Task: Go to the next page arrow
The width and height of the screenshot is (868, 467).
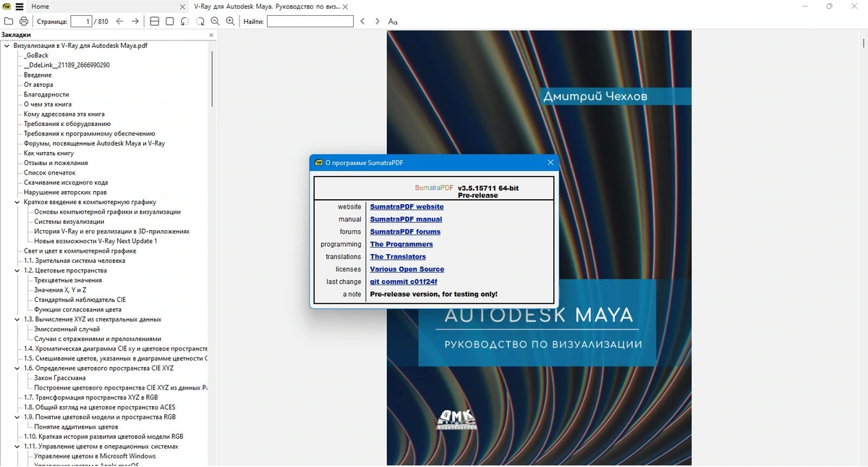Action: (x=135, y=21)
